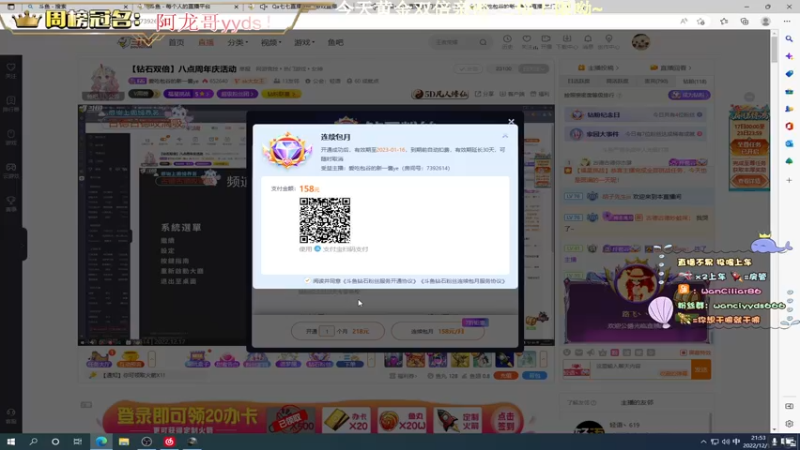Toggle the 屏蔽特效 checkbox

(x=683, y=353)
